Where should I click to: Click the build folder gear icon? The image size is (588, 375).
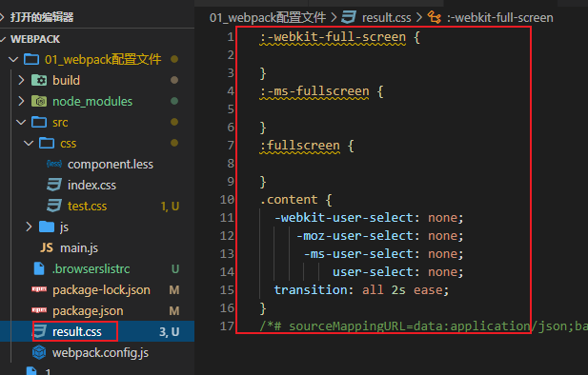click(x=39, y=80)
